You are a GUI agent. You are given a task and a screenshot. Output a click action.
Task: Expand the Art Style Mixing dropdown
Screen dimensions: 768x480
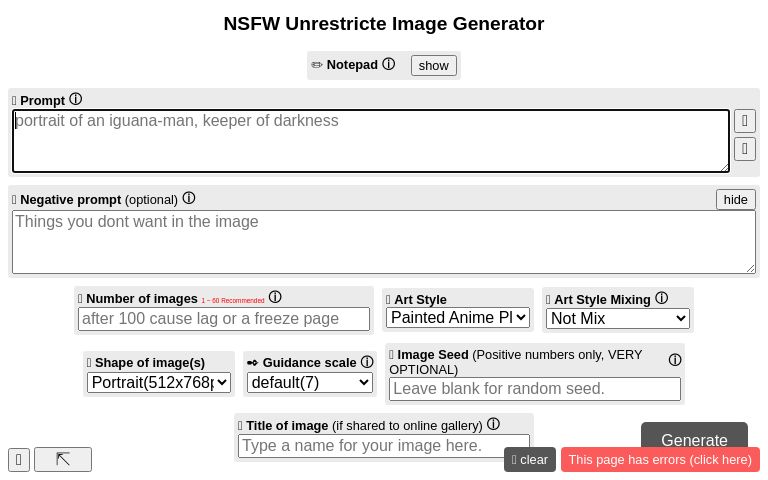coord(618,318)
